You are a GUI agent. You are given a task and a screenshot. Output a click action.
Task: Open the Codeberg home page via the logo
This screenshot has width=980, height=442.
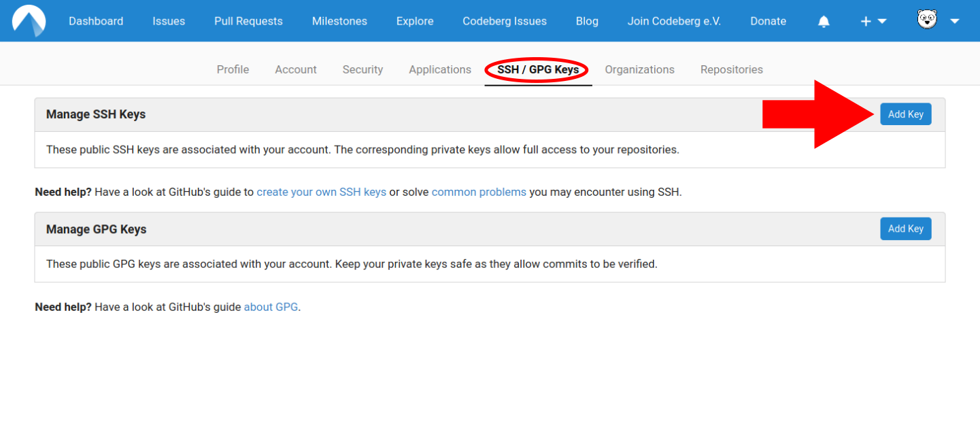click(x=28, y=20)
